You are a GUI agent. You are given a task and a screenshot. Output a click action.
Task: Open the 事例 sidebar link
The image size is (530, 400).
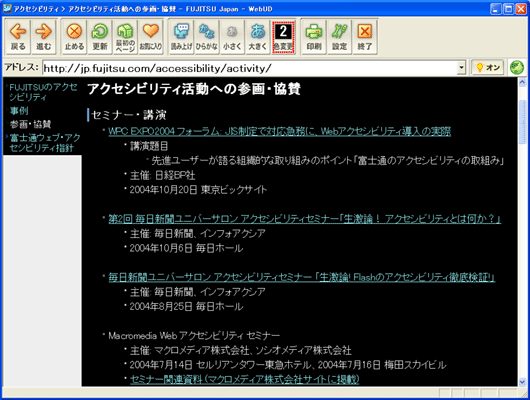click(x=19, y=111)
